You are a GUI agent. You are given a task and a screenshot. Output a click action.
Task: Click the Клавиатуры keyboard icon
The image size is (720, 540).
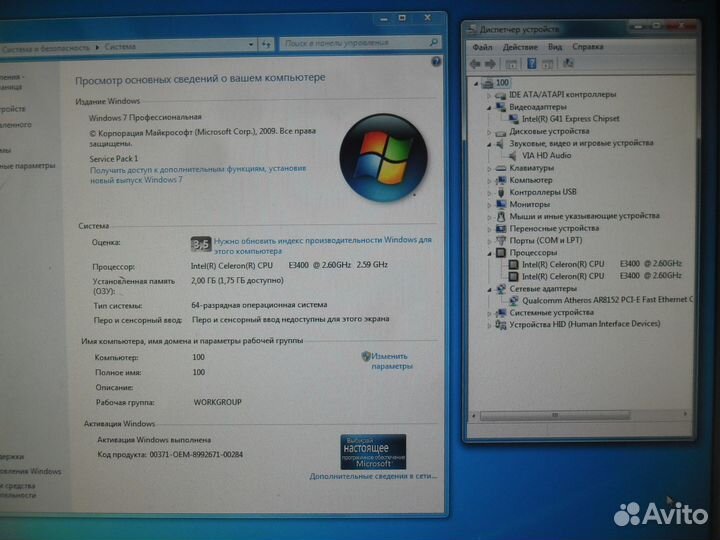tap(501, 169)
